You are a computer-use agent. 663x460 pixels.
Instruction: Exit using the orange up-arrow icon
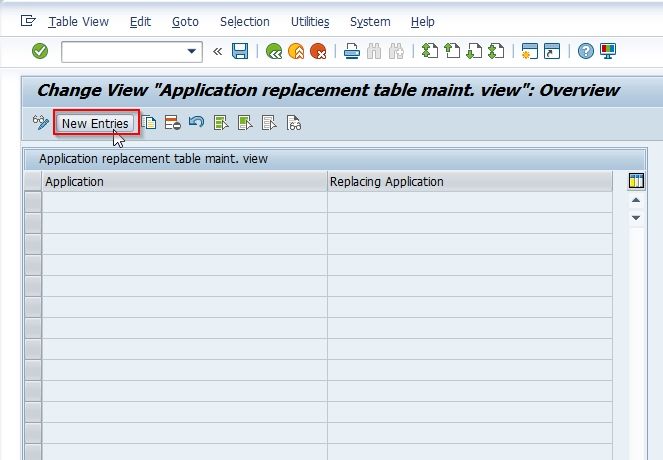[296, 52]
